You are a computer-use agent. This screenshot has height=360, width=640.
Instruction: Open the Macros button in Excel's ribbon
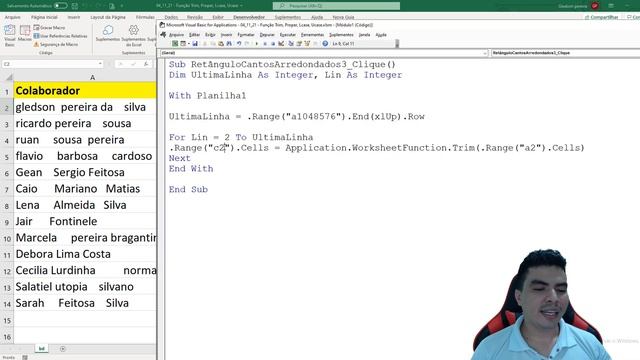25,34
